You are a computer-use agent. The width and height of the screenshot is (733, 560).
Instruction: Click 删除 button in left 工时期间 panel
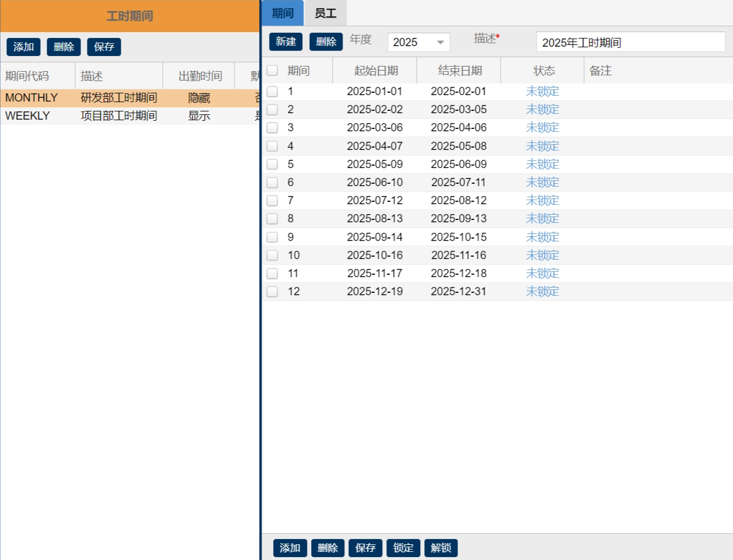click(x=64, y=47)
